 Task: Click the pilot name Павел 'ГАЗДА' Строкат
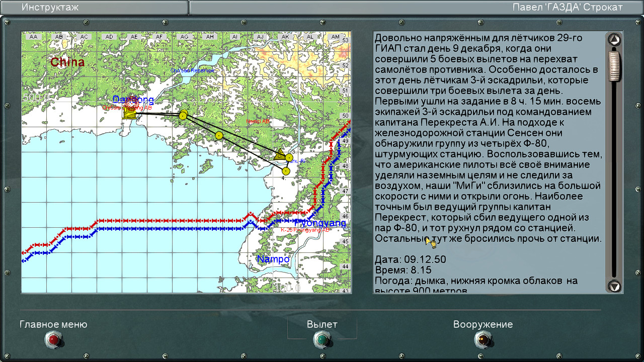pyautogui.click(x=568, y=7)
